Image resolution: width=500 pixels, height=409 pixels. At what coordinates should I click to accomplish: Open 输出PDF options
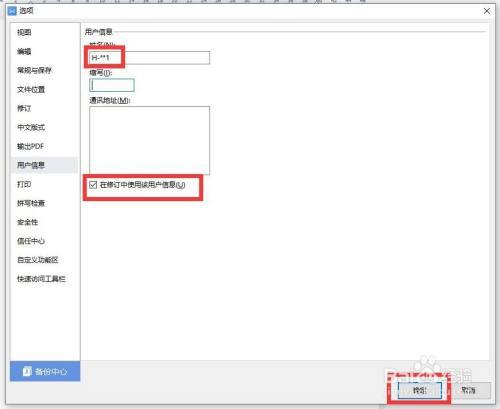(31, 146)
